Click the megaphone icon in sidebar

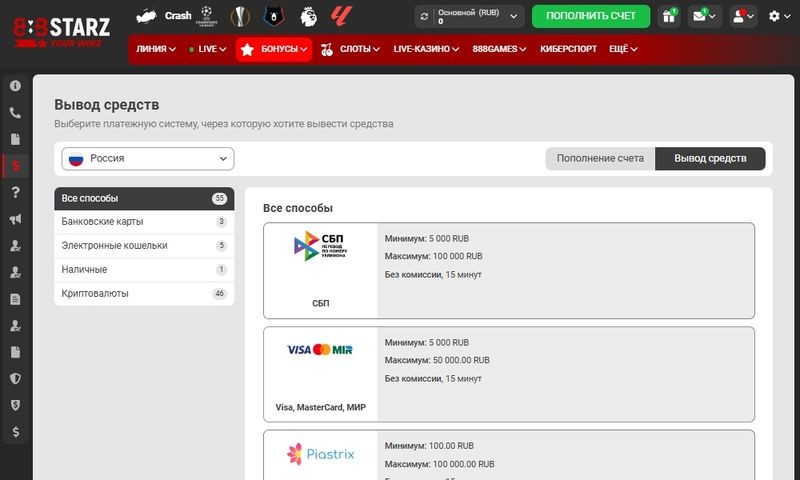15,219
